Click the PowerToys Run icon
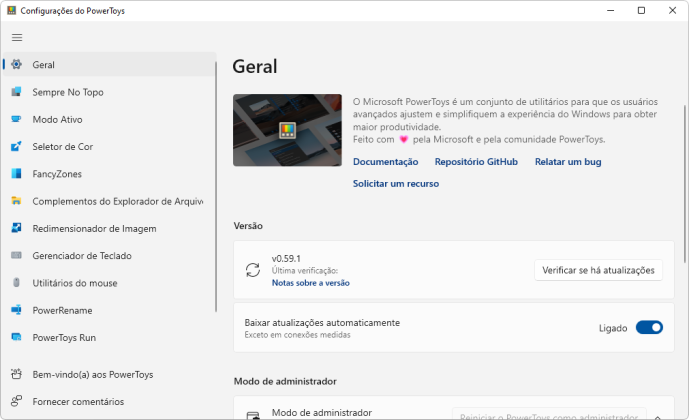Viewport: 689px width, 420px height. click(x=16, y=337)
